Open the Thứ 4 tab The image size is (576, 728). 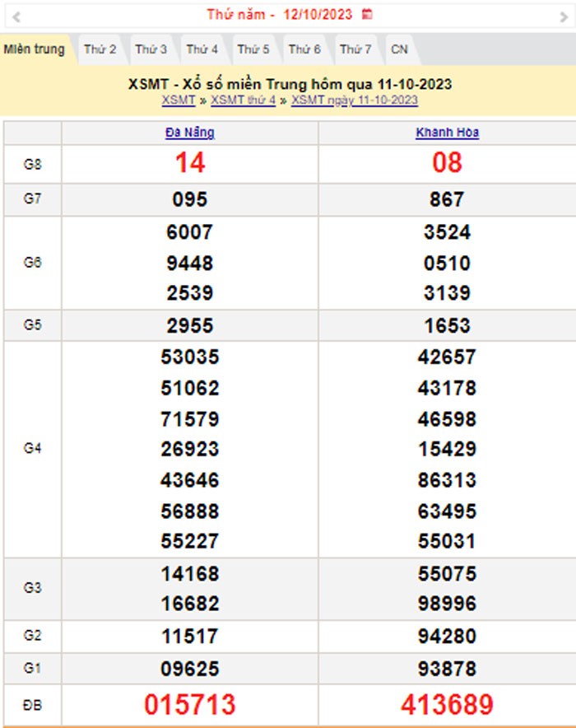[202, 49]
